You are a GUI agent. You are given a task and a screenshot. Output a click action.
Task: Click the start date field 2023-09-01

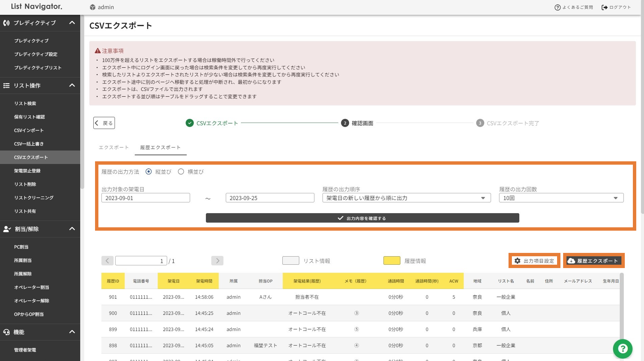click(146, 198)
